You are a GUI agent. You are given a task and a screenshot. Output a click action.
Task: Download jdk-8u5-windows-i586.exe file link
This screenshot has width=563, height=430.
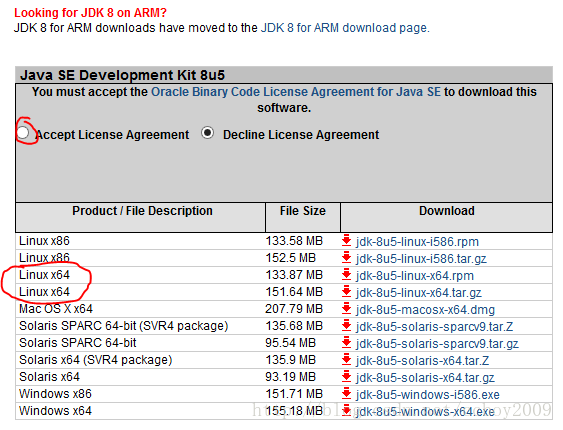428,395
